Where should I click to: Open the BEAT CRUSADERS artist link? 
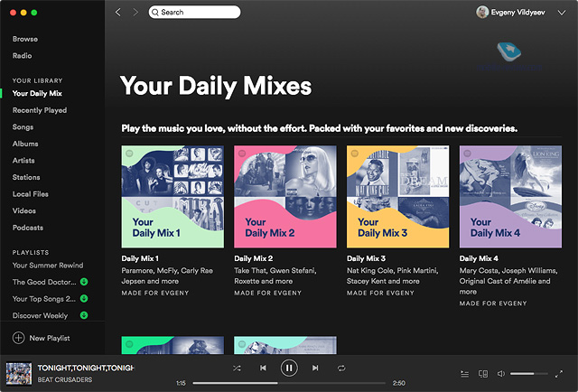(65, 379)
